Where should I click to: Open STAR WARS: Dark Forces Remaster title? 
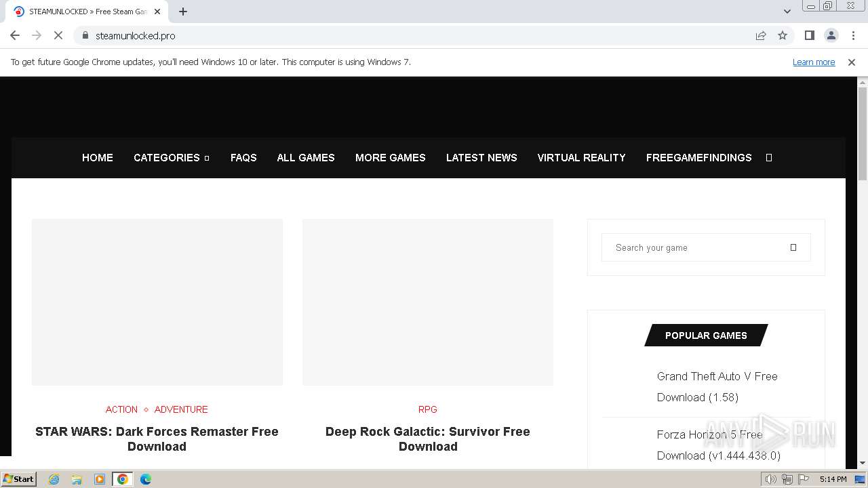point(157,439)
